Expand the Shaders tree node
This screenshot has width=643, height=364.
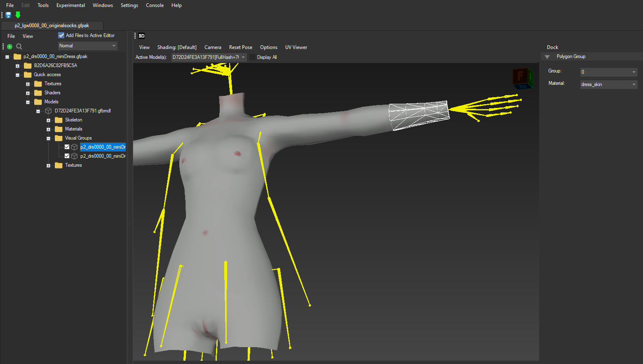coord(28,93)
